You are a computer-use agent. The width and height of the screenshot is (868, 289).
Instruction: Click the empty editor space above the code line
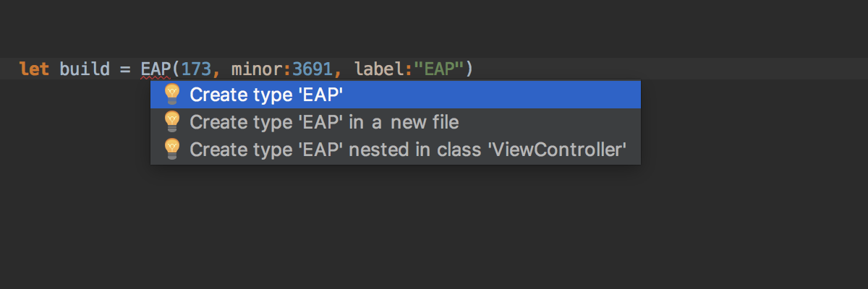point(434,29)
